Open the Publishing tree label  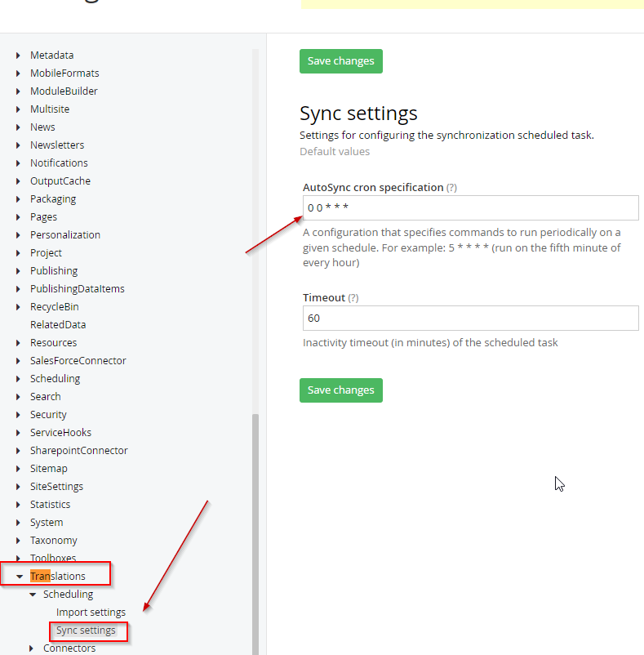pos(54,270)
